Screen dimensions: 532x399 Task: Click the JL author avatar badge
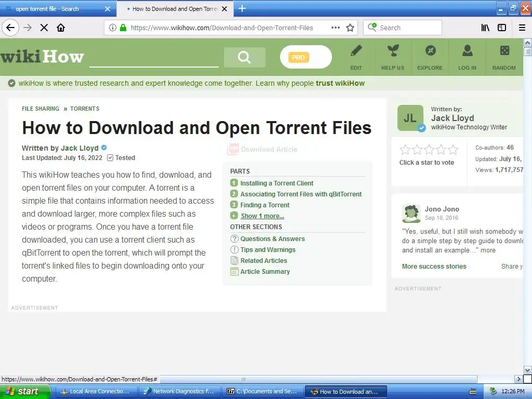[410, 118]
